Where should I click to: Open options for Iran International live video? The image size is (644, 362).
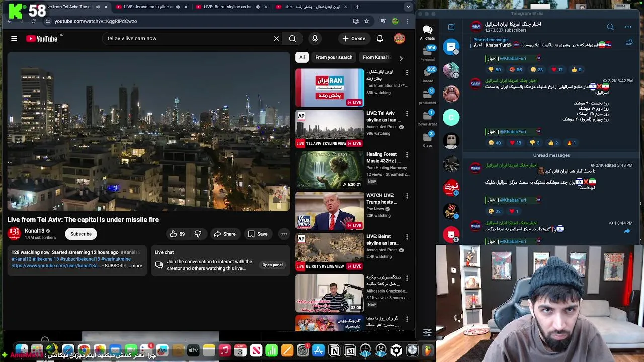[x=407, y=73]
